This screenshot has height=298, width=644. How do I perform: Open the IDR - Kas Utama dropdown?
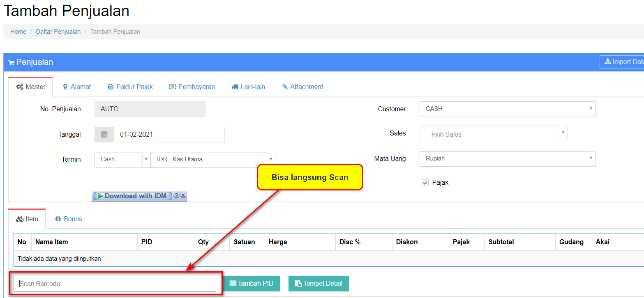pos(213,159)
